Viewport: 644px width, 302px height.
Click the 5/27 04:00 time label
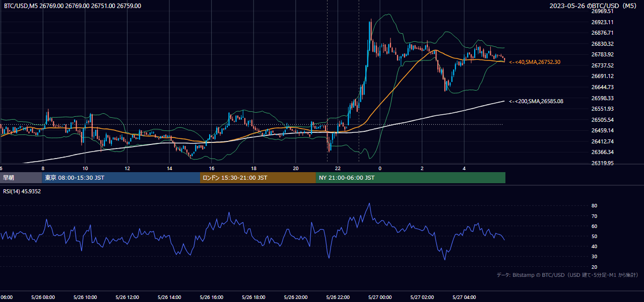click(464, 297)
